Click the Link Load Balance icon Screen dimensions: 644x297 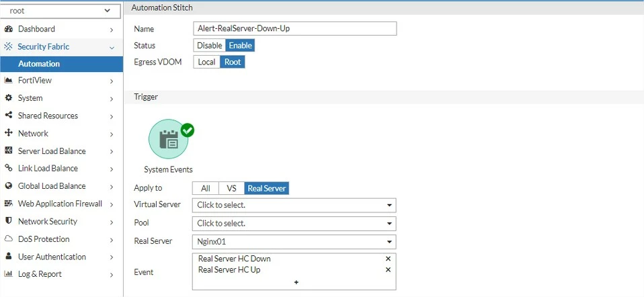point(8,169)
